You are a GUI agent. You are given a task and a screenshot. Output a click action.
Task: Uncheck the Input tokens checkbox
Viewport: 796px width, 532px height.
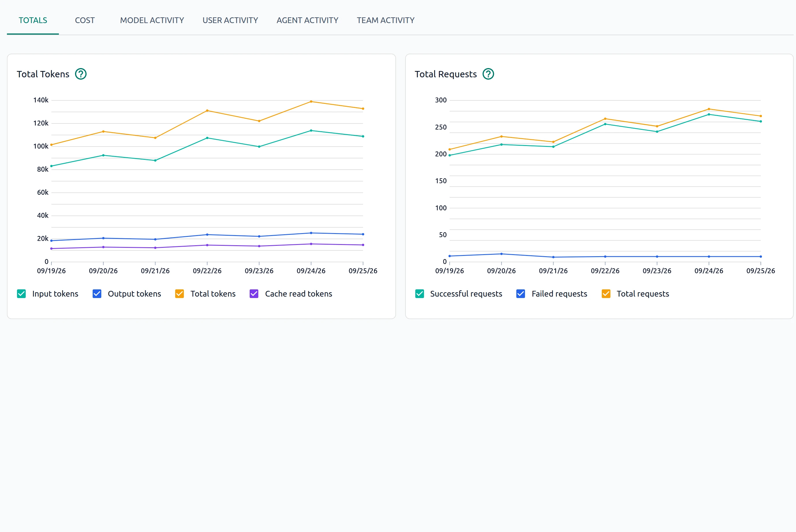coord(21,294)
